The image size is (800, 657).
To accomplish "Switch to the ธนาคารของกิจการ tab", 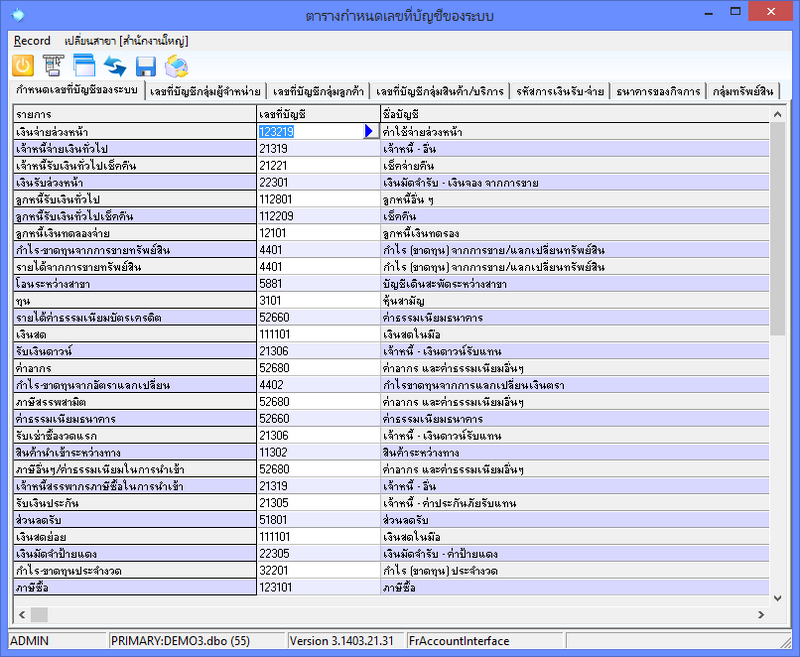I will (658, 91).
